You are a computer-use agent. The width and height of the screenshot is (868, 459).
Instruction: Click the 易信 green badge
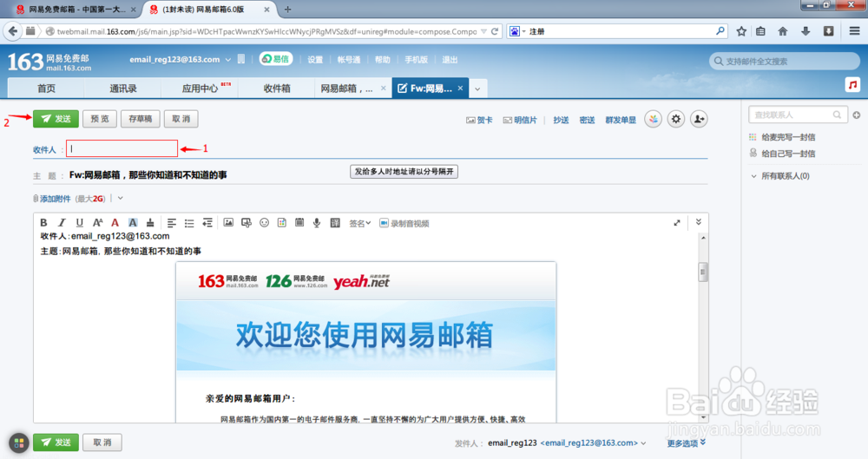click(x=276, y=59)
